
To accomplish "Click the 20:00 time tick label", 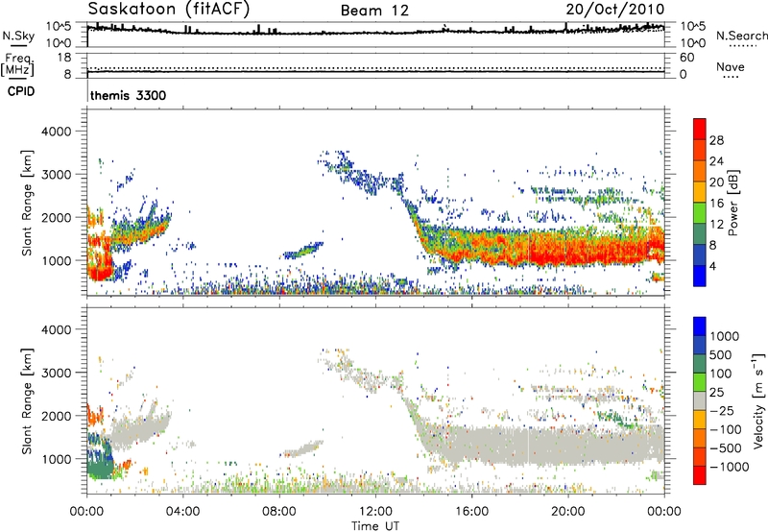I will point(568,512).
